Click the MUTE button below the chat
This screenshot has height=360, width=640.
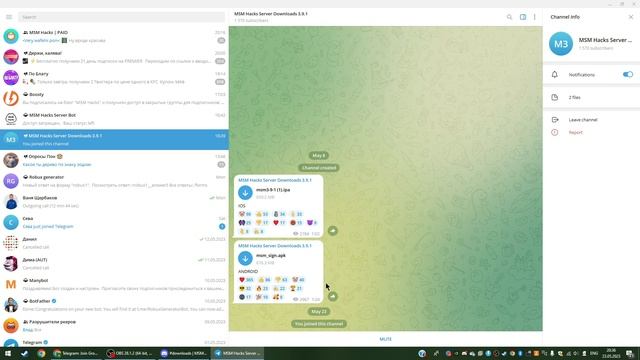(x=386, y=339)
